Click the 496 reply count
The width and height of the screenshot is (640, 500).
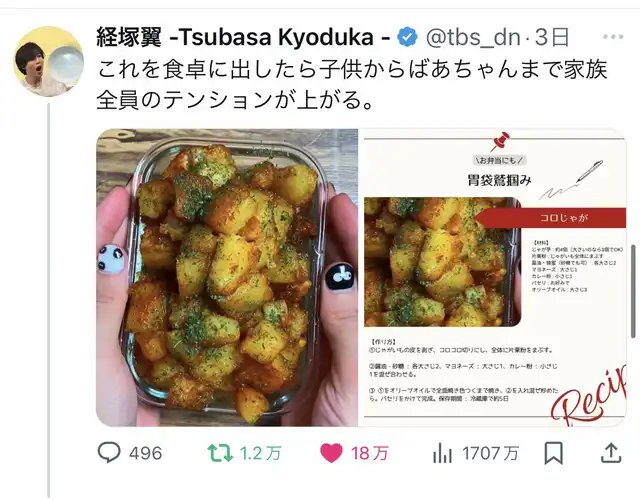click(x=145, y=453)
